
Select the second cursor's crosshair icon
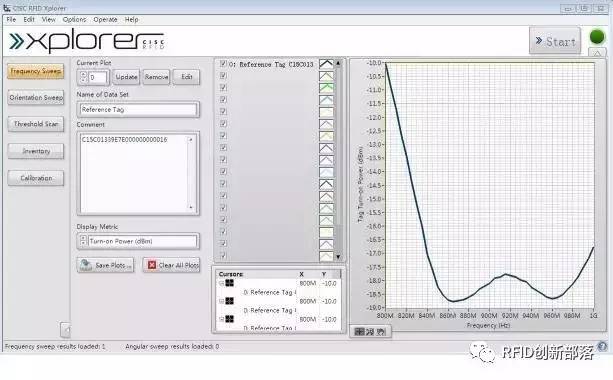229,301
